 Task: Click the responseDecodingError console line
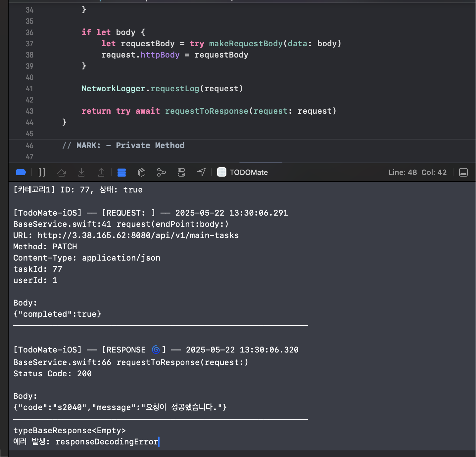click(86, 442)
